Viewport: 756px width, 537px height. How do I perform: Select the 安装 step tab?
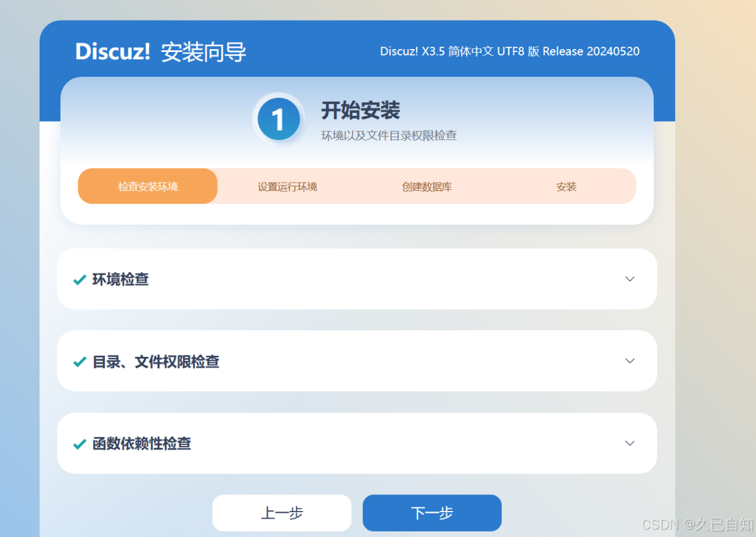tap(566, 186)
